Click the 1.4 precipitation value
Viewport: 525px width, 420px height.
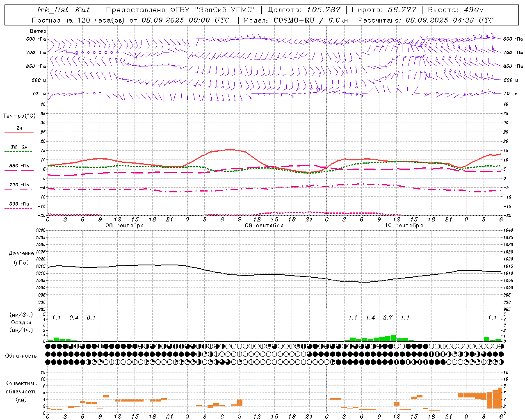(x=370, y=317)
